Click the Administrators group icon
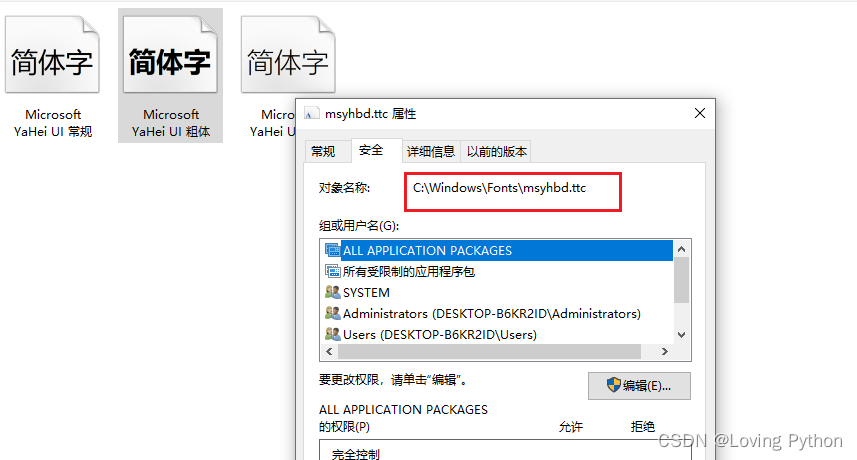The image size is (857, 460). (332, 313)
